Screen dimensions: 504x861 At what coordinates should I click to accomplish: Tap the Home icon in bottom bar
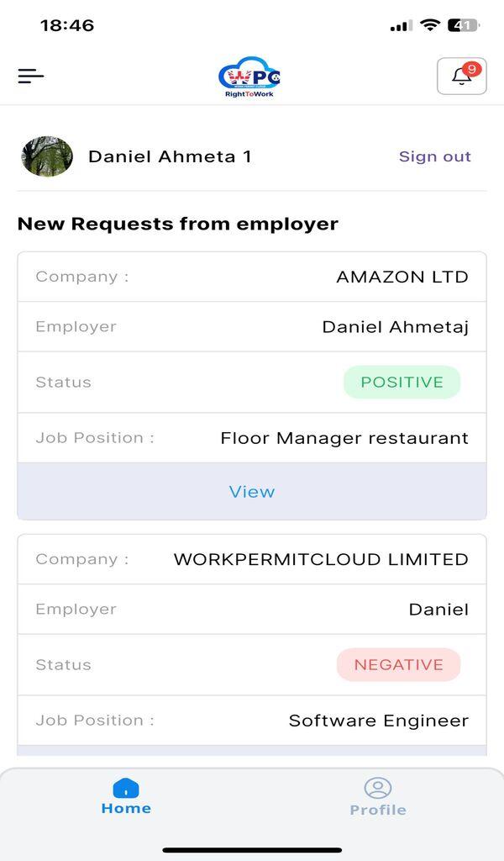tap(126, 787)
